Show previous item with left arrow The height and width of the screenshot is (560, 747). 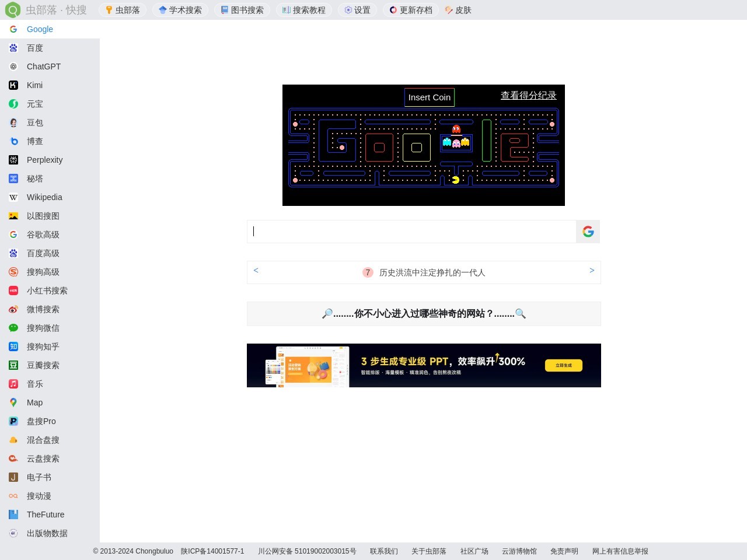tap(256, 270)
